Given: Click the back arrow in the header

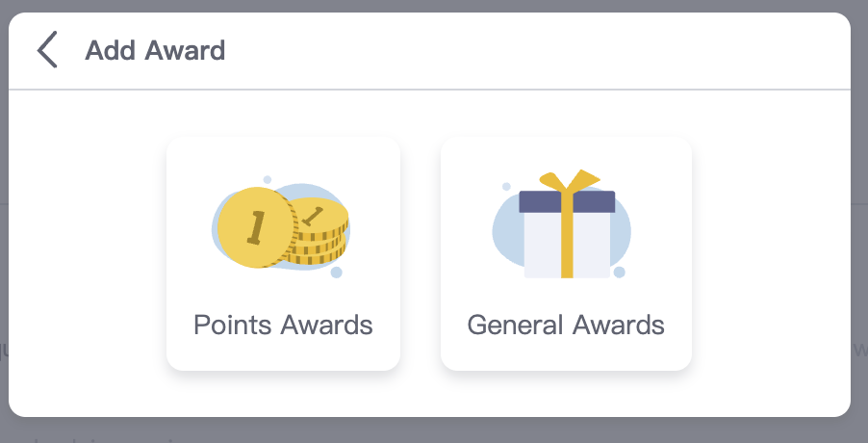Looking at the screenshot, I should [47, 50].
